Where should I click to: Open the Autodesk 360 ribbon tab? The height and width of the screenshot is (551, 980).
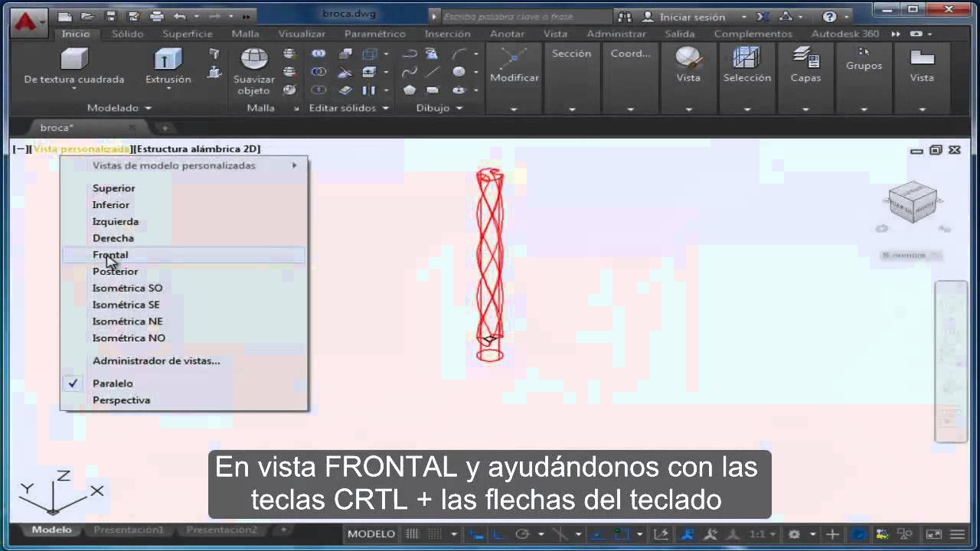tap(844, 34)
